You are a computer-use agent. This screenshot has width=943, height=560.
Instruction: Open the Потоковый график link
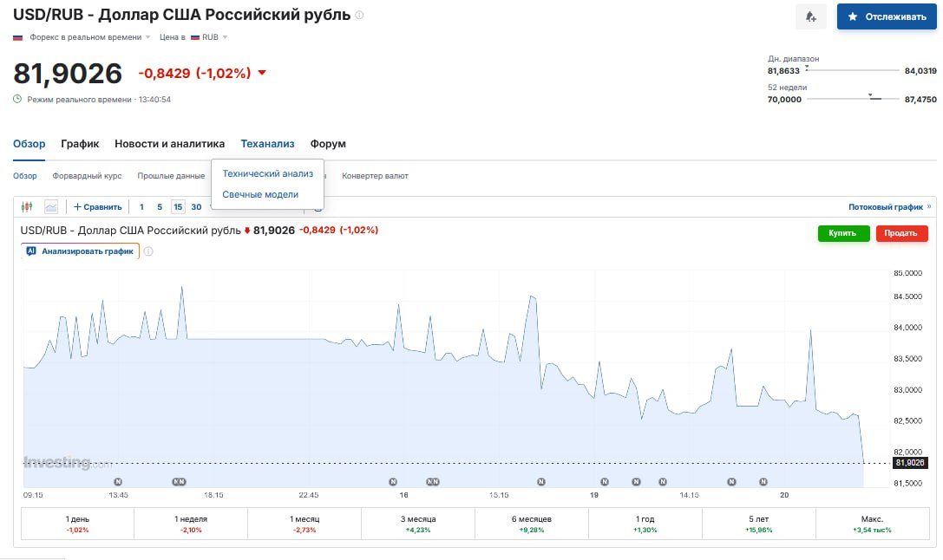pyautogui.click(x=889, y=206)
